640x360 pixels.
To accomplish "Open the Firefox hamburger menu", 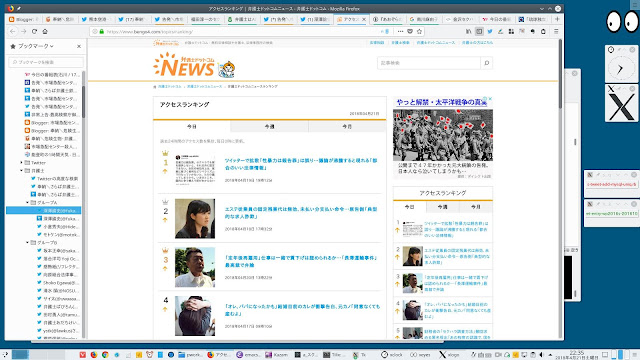I will click(556, 31).
